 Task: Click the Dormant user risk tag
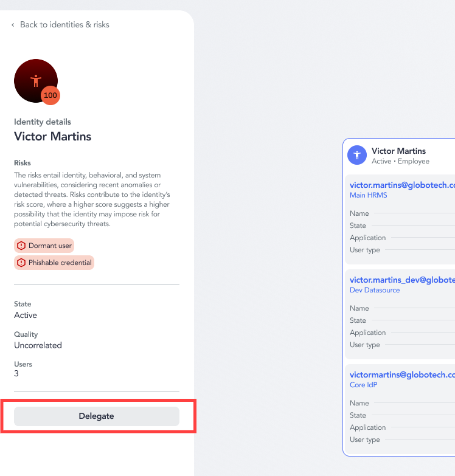(44, 246)
